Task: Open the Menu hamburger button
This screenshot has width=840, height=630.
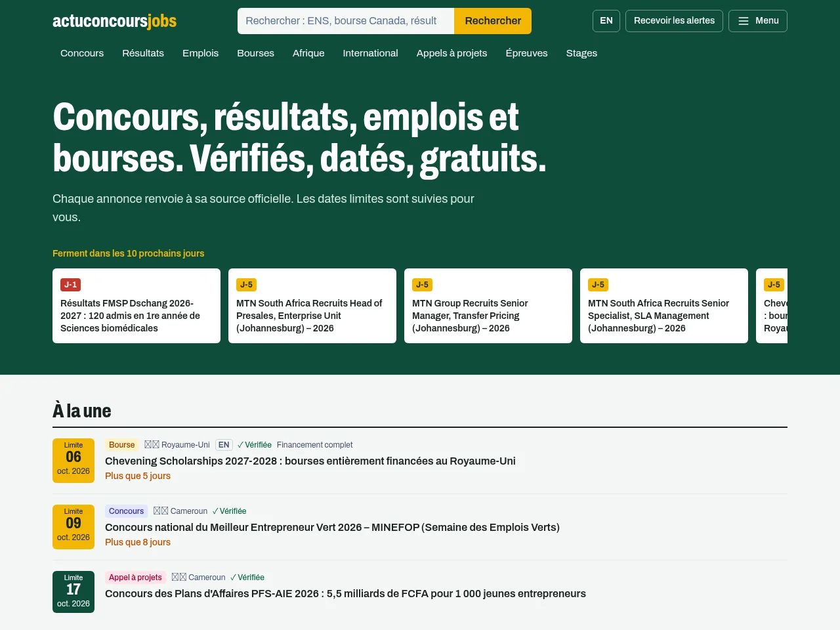Action: click(758, 21)
